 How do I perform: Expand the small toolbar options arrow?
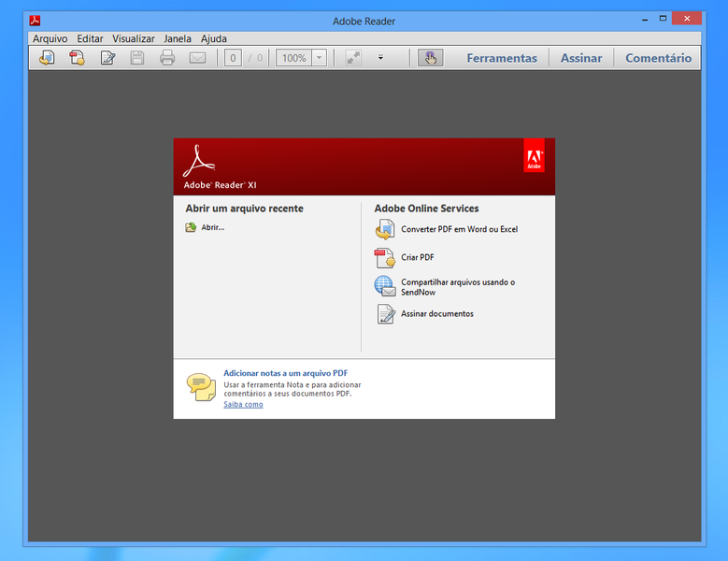click(x=380, y=58)
